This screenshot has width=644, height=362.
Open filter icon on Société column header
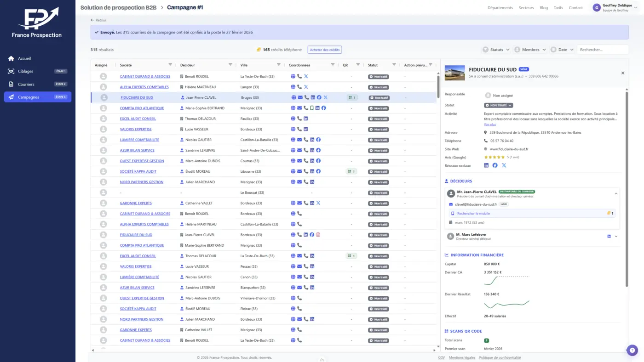pyautogui.click(x=170, y=65)
